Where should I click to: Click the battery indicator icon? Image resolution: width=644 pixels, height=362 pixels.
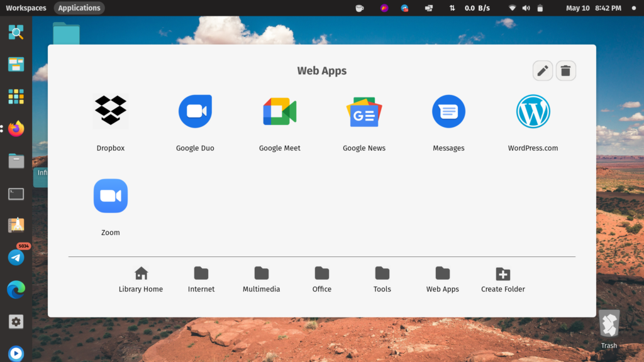540,8
